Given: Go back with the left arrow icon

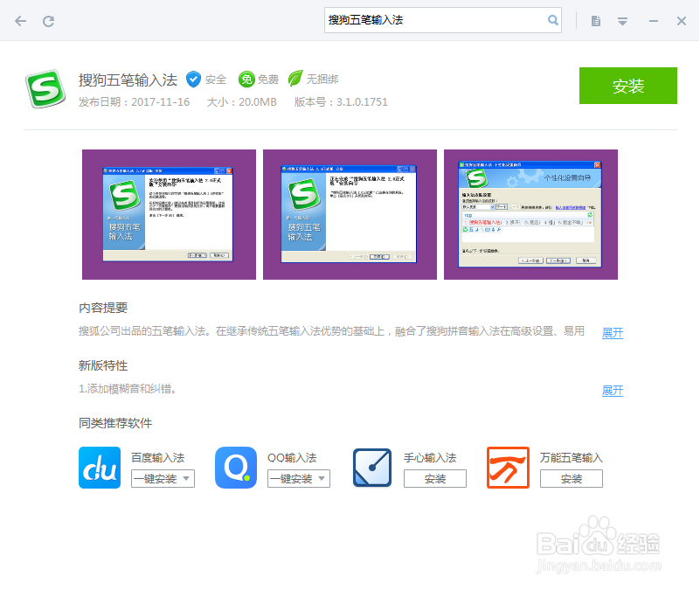Looking at the screenshot, I should 20,21.
